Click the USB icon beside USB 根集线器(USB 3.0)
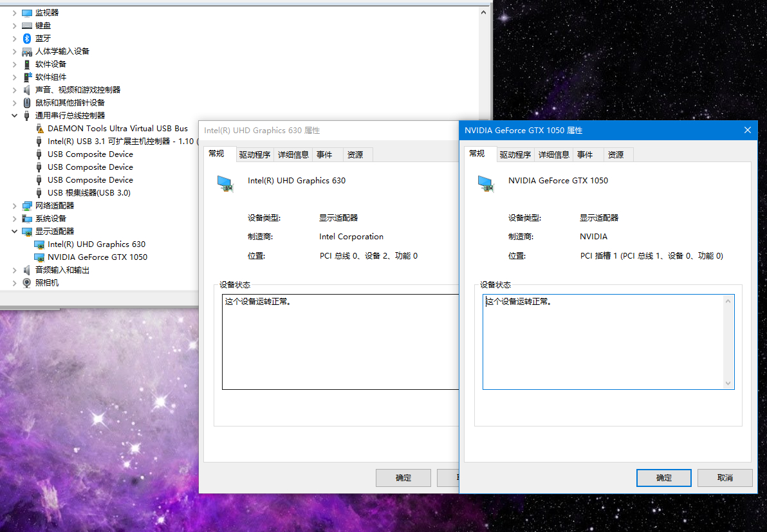The height and width of the screenshot is (532, 767). 39,192
